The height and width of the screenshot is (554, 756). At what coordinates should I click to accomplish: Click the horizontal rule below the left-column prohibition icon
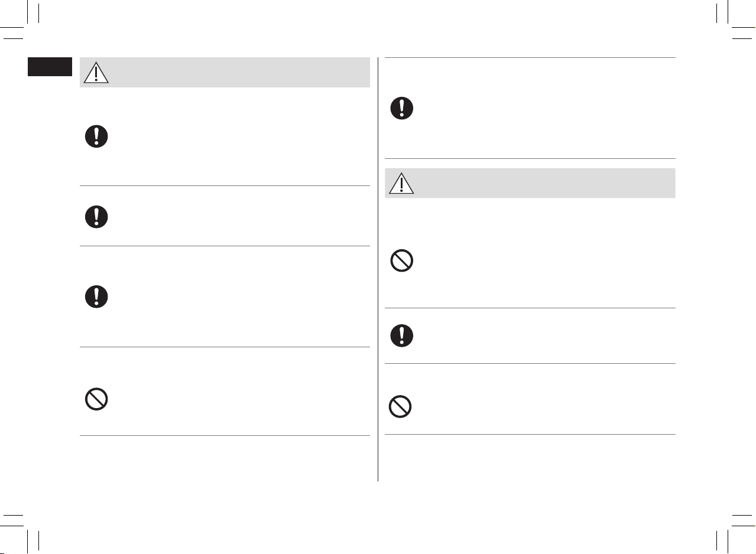click(x=225, y=436)
